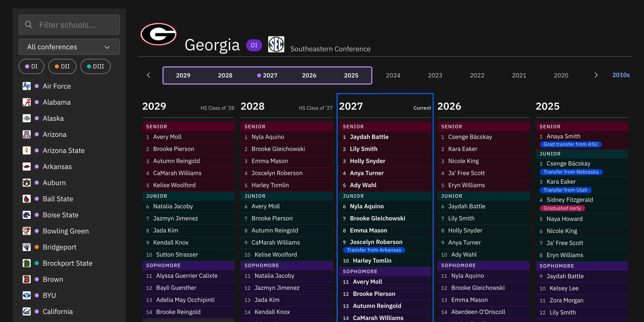Select the 2020 year tab

click(x=561, y=75)
